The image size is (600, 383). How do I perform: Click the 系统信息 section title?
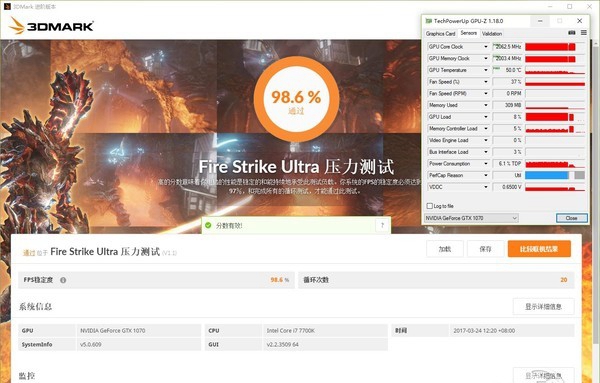[x=35, y=306]
